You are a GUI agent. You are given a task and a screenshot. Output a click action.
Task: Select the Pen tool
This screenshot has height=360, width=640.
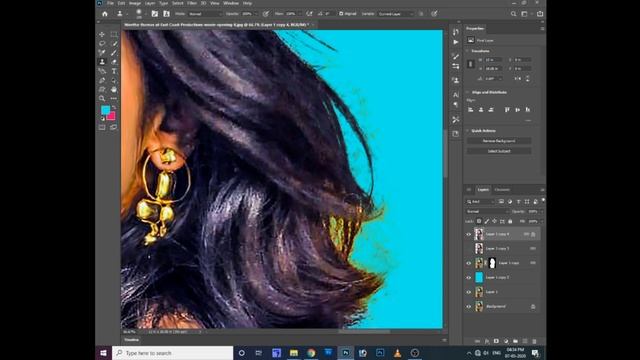point(102,80)
